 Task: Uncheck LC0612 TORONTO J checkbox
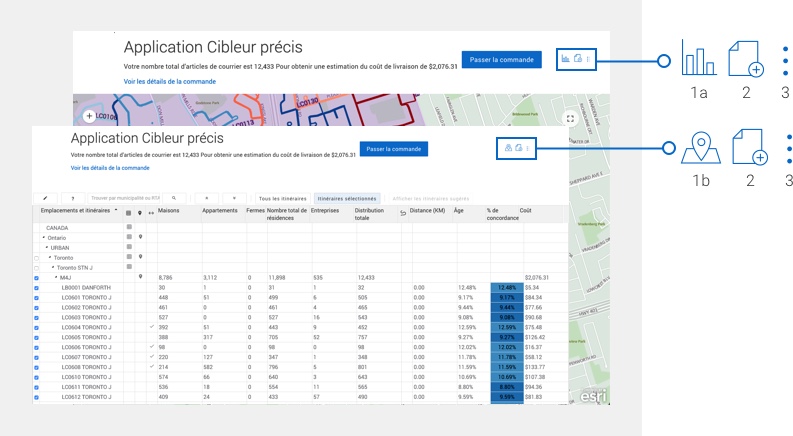click(x=36, y=398)
